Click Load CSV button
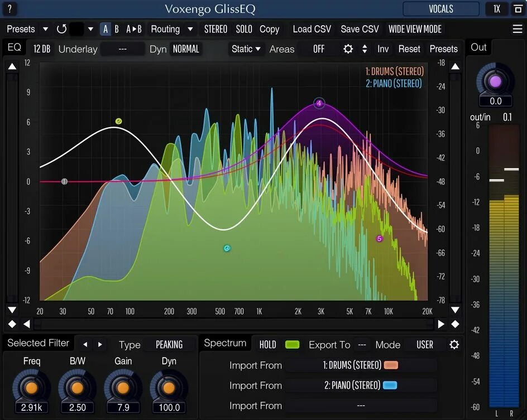The height and width of the screenshot is (420, 527). [x=312, y=29]
